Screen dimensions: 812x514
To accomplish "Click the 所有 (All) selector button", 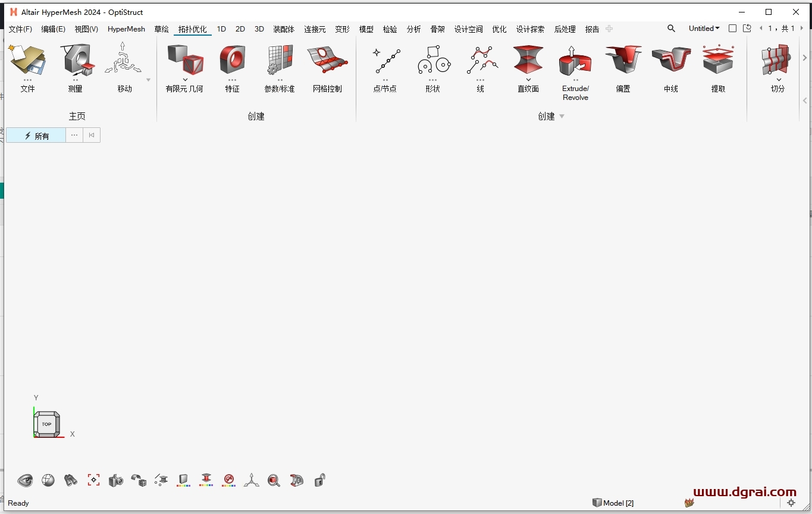I will click(x=36, y=136).
